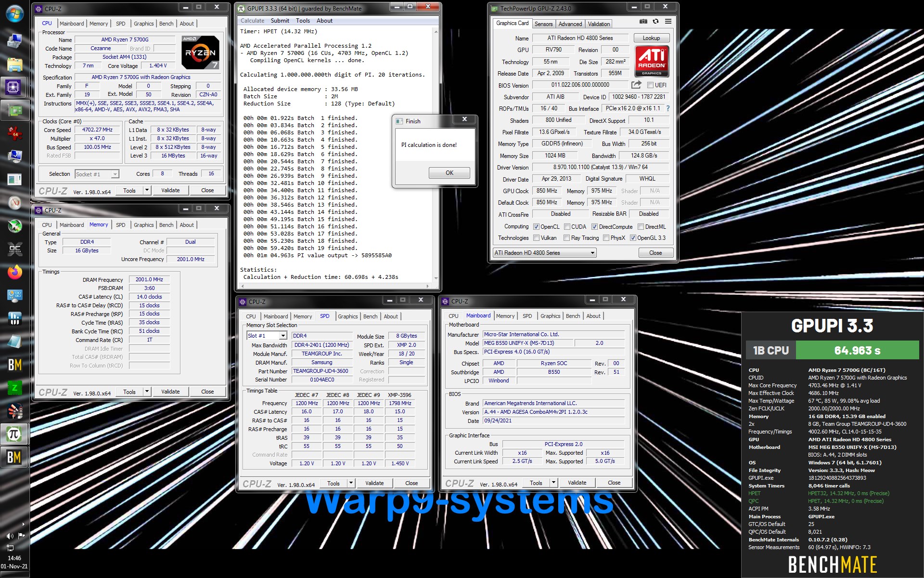Switch to the Sensors tab in GPU-Z

pyautogui.click(x=543, y=24)
